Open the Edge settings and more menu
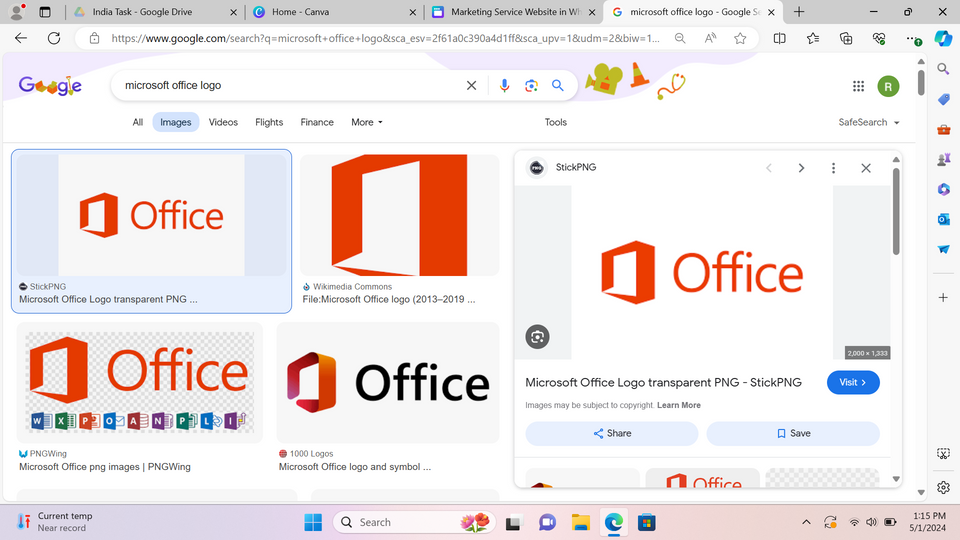 (x=911, y=39)
